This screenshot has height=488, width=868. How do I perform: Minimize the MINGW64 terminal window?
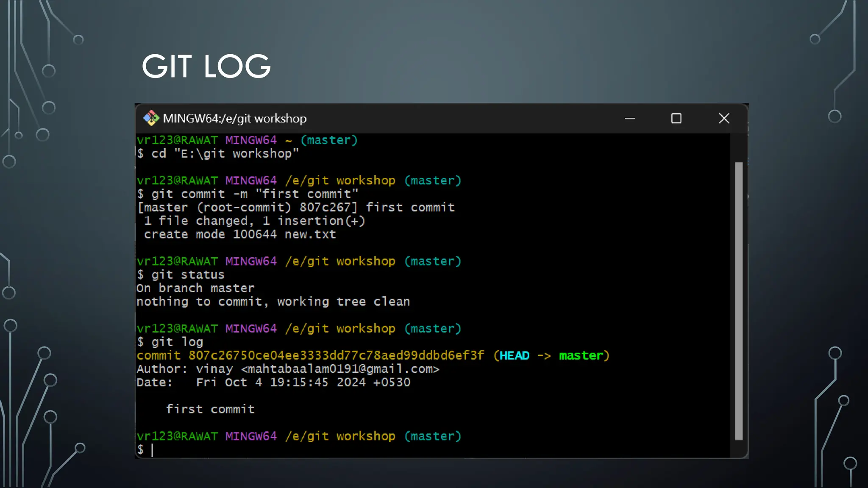630,118
